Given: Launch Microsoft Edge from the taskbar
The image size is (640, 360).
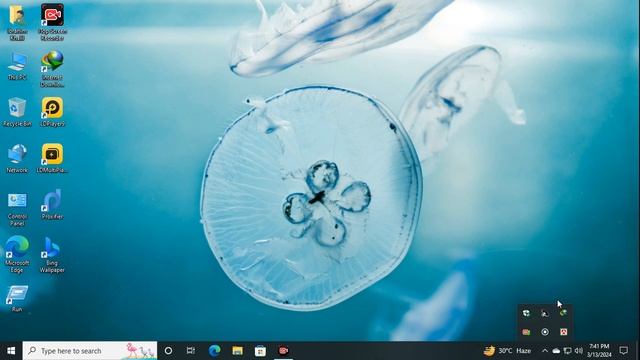Looking at the screenshot, I should tap(214, 351).
